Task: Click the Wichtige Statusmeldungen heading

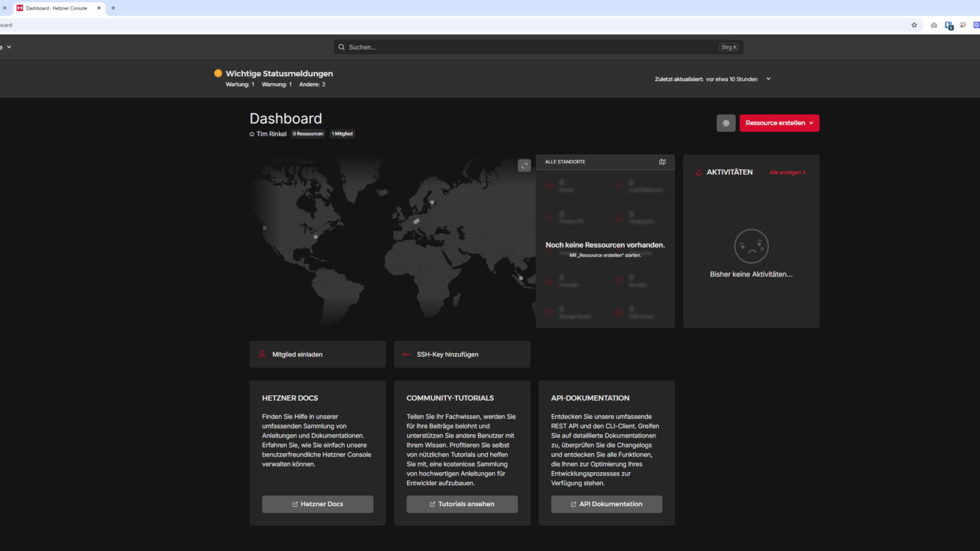Action: click(279, 73)
